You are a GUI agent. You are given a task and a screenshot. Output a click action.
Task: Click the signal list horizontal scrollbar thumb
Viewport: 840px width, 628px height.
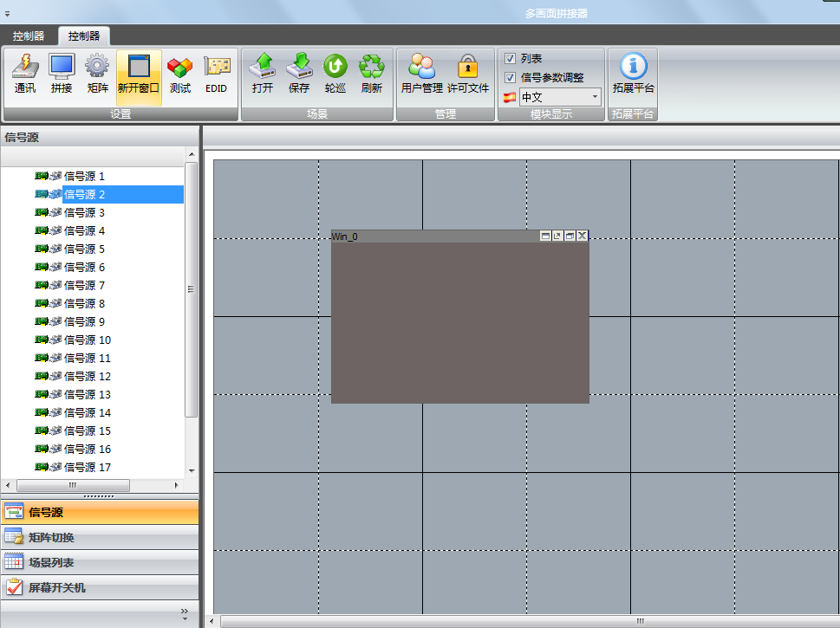[x=74, y=485]
